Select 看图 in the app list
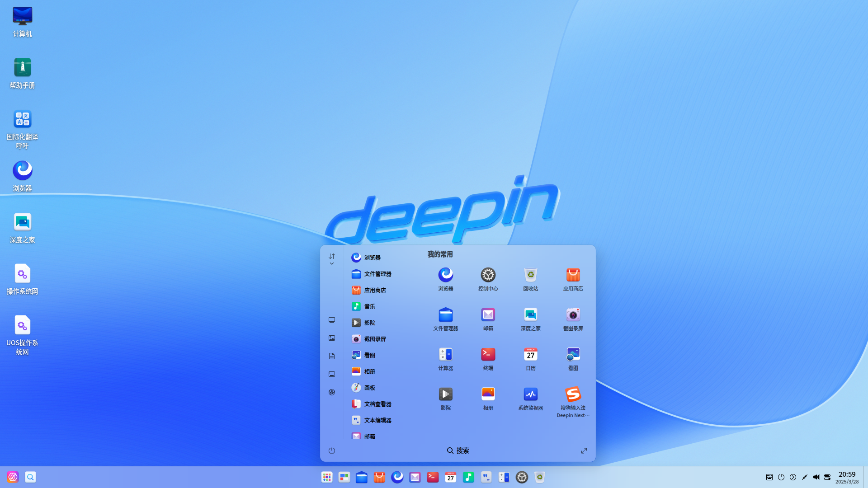Image resolution: width=868 pixels, height=488 pixels. point(382,355)
